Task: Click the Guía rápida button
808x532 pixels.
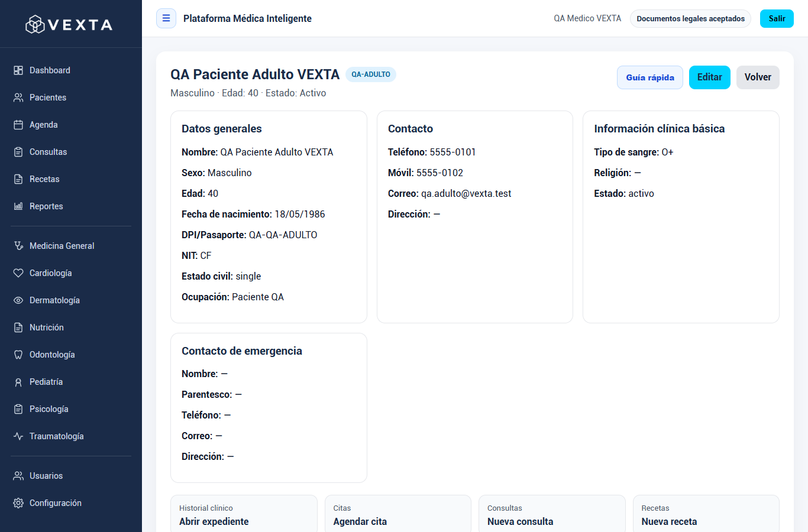Action: [x=650, y=77]
